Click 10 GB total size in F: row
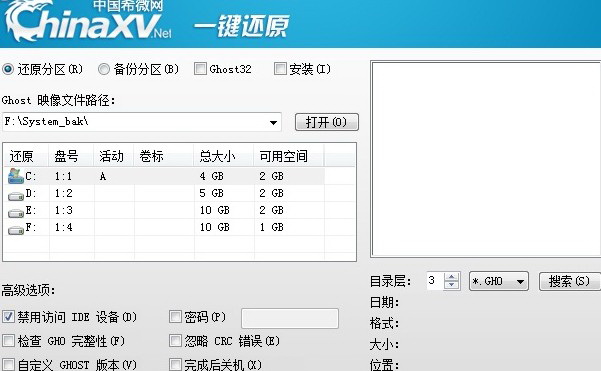Screen dimensions: 601x371 (215, 227)
